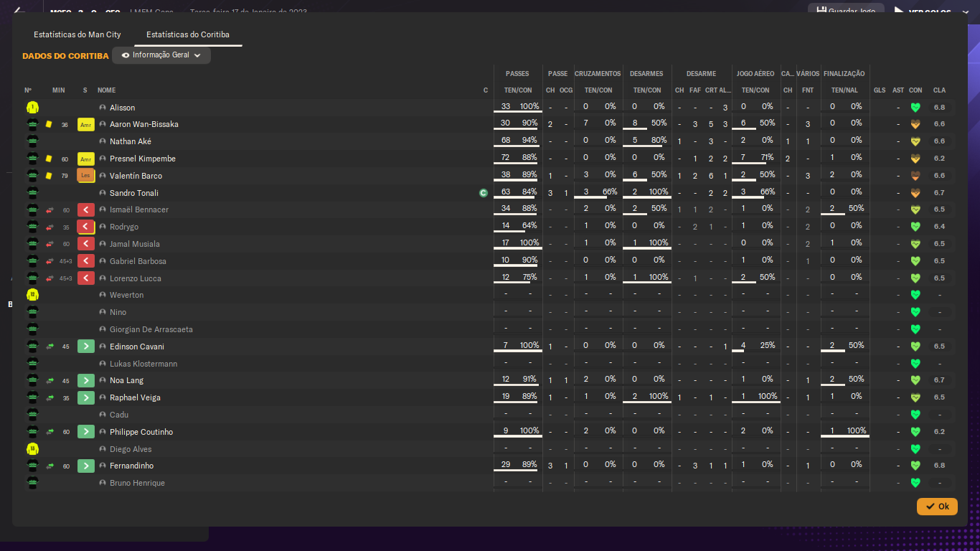Click Edinson Cavani's green substituted-on arrow
980x551 pixels.
coord(86,347)
